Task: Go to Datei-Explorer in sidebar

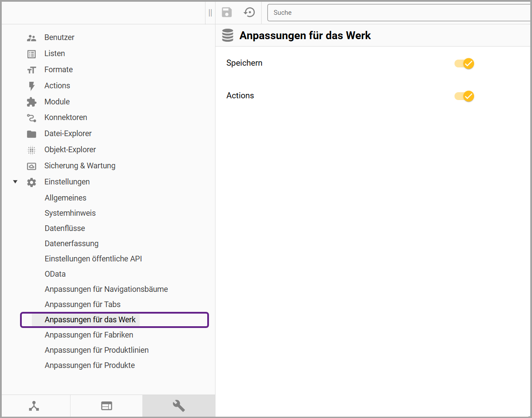Action: pos(68,134)
